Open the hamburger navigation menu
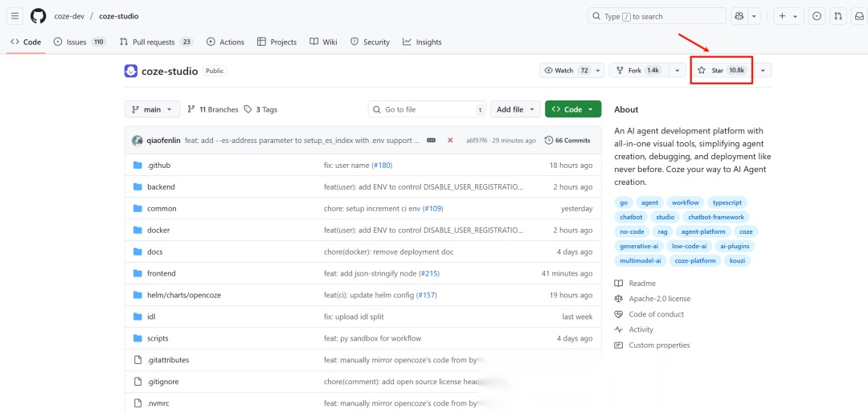Screen dimensions: 868x413 click(15, 16)
